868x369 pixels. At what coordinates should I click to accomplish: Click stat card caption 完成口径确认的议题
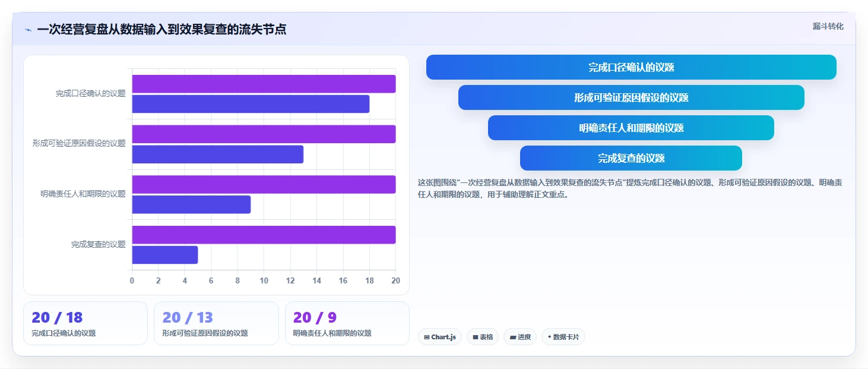64,333
